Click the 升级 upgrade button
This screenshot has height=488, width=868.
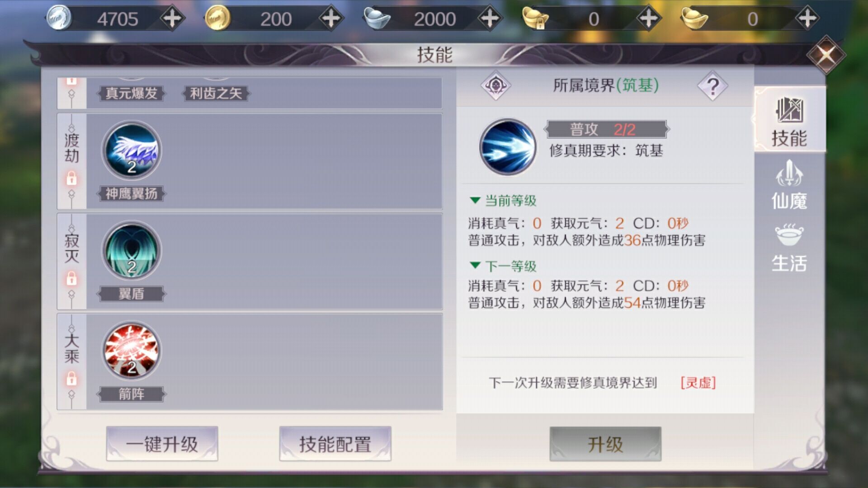tap(605, 444)
